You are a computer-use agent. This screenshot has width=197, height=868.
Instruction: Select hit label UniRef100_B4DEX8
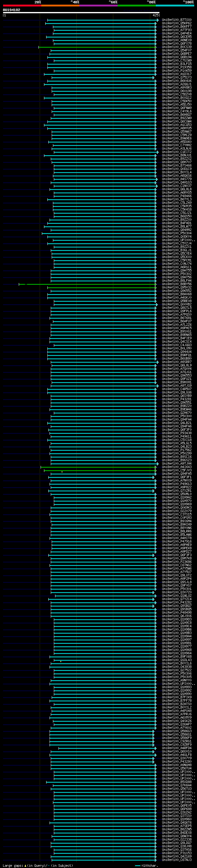176,833
